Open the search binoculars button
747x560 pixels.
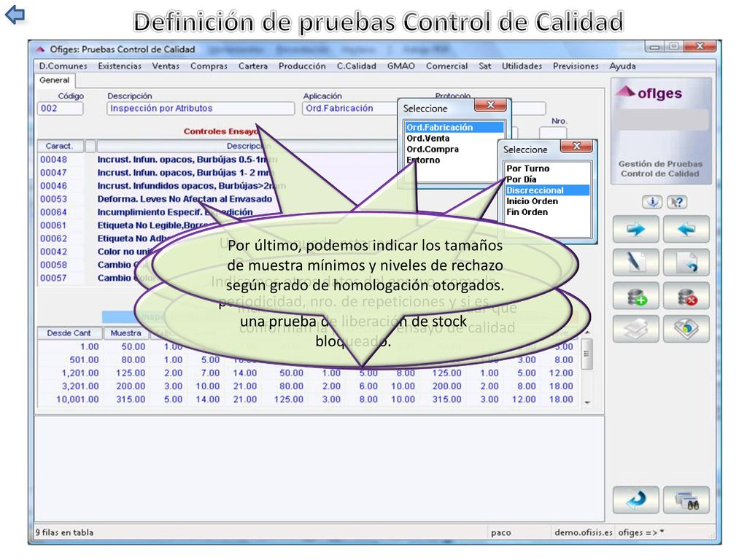[x=686, y=500]
